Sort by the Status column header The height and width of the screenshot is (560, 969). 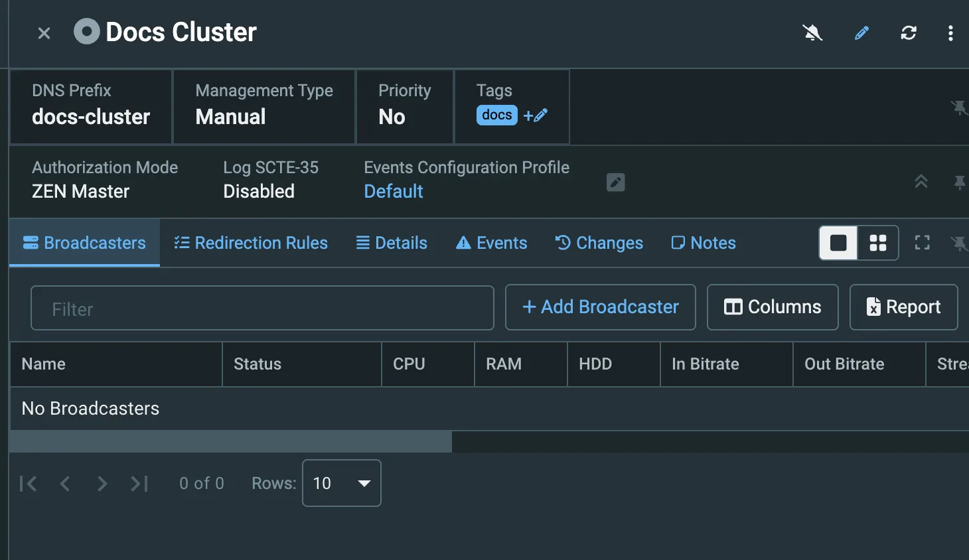pyautogui.click(x=302, y=364)
